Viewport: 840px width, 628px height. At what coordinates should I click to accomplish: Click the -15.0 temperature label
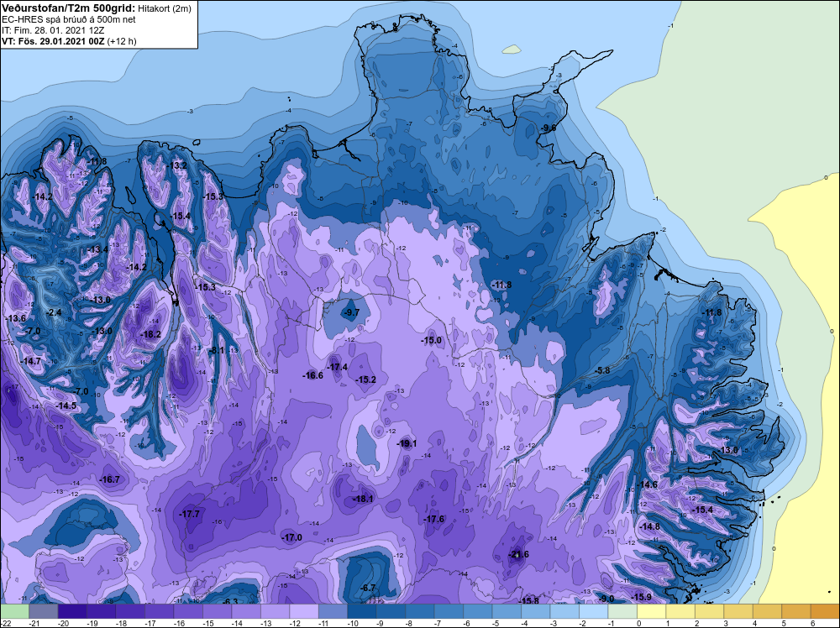tap(431, 340)
